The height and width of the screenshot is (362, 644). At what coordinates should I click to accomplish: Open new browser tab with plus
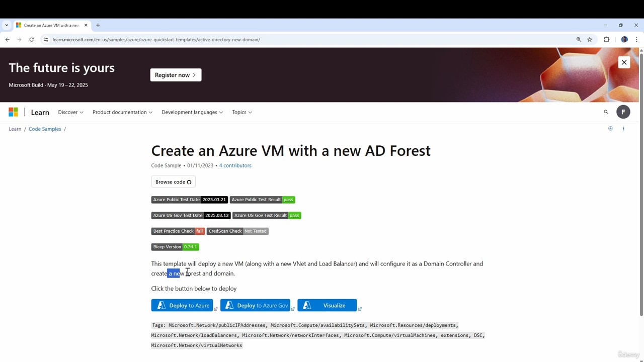point(98,25)
